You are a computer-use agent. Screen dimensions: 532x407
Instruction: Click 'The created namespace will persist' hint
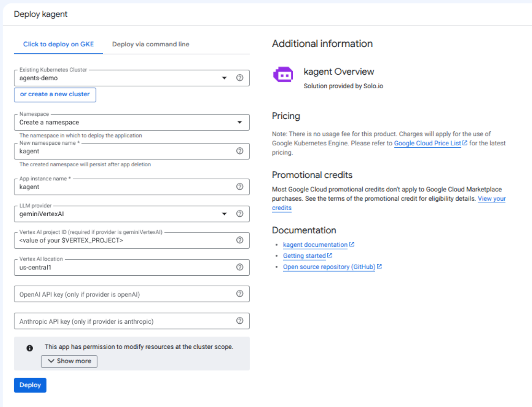85,164
